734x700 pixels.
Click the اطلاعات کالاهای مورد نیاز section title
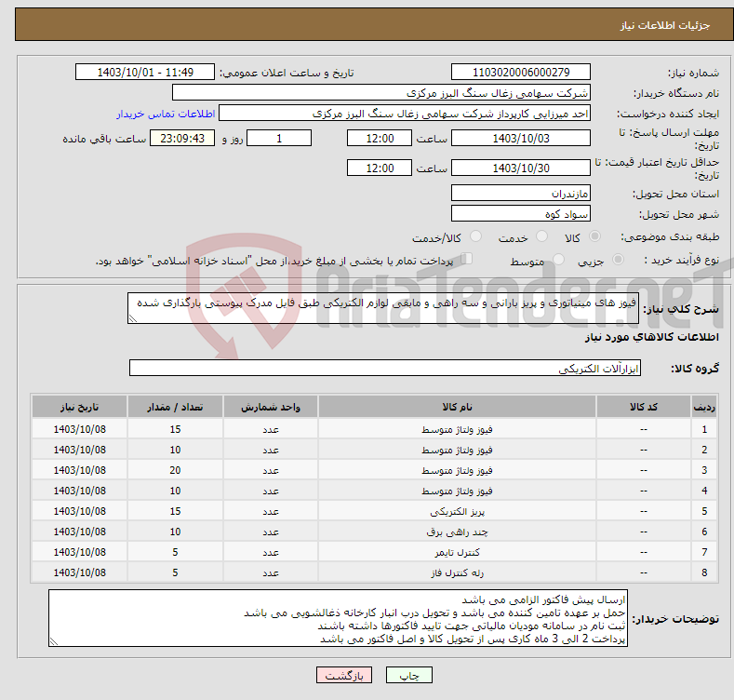[x=651, y=337]
